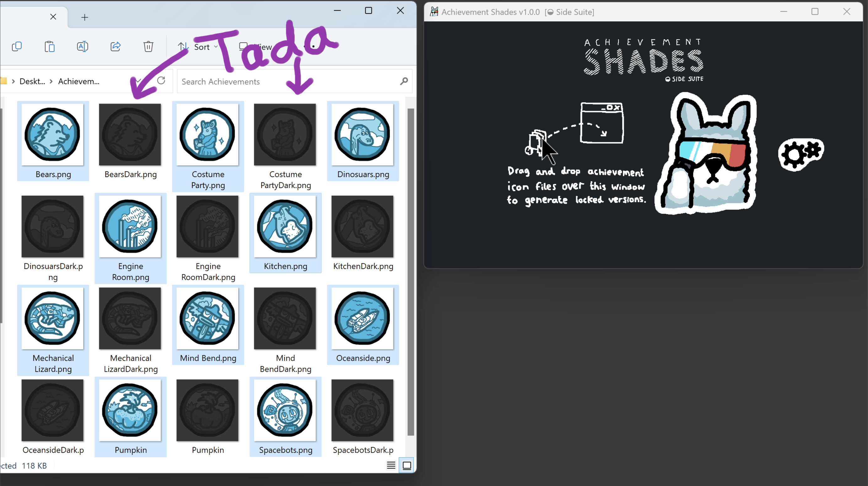Navigate to Desktop via the breadcrumb
The image size is (868, 486).
pos(32,81)
